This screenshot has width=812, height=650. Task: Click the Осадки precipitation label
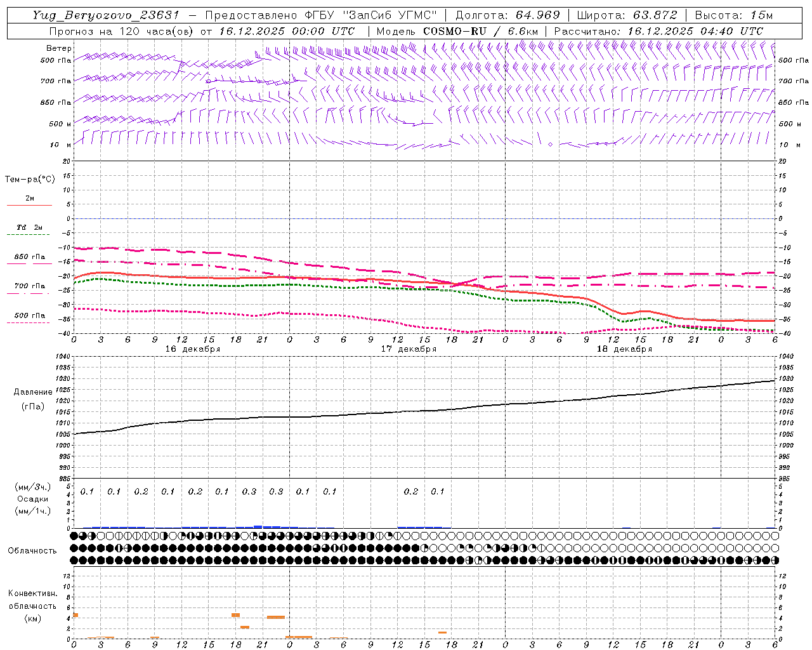[33, 499]
